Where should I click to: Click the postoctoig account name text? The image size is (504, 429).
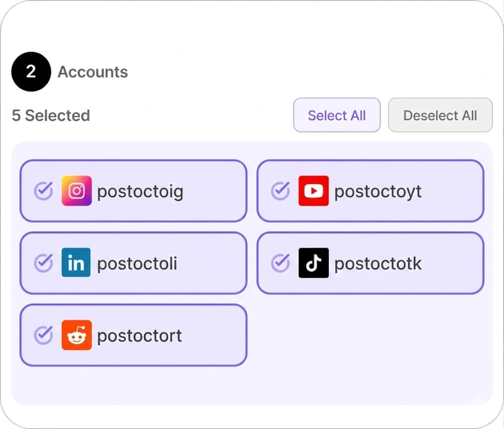140,191
